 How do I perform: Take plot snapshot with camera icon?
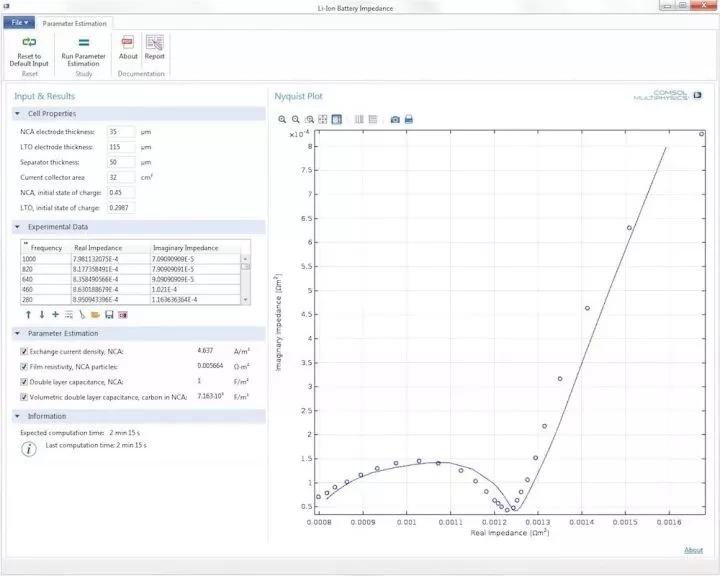(x=395, y=119)
